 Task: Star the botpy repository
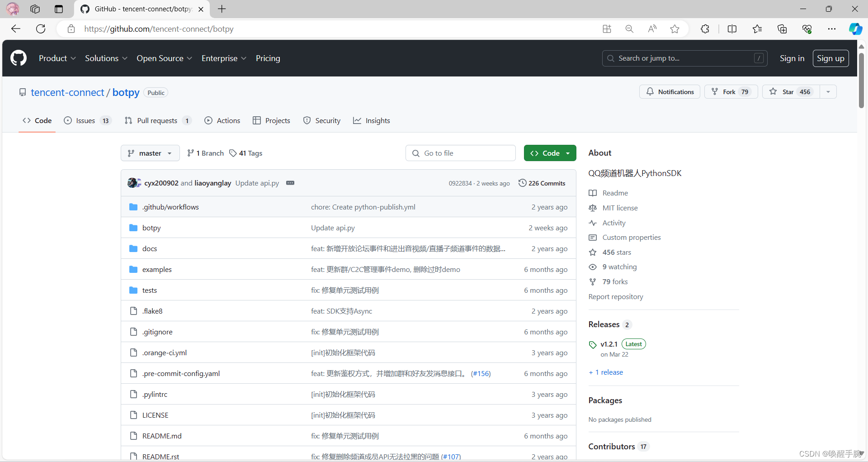pos(791,92)
